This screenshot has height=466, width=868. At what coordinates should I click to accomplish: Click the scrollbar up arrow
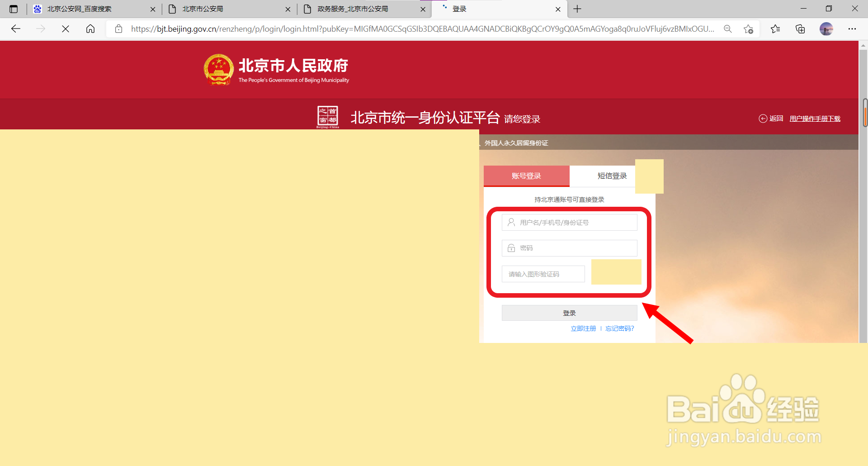tap(863, 45)
